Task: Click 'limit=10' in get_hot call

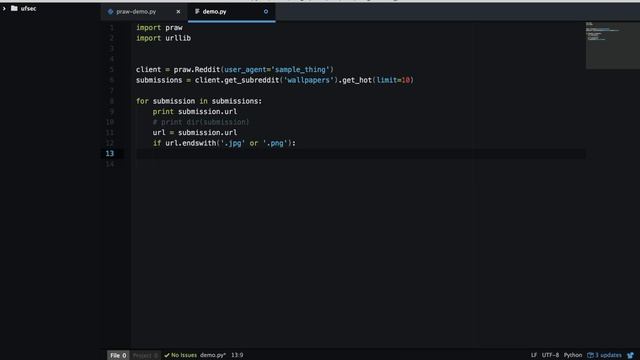Action: tap(393, 80)
